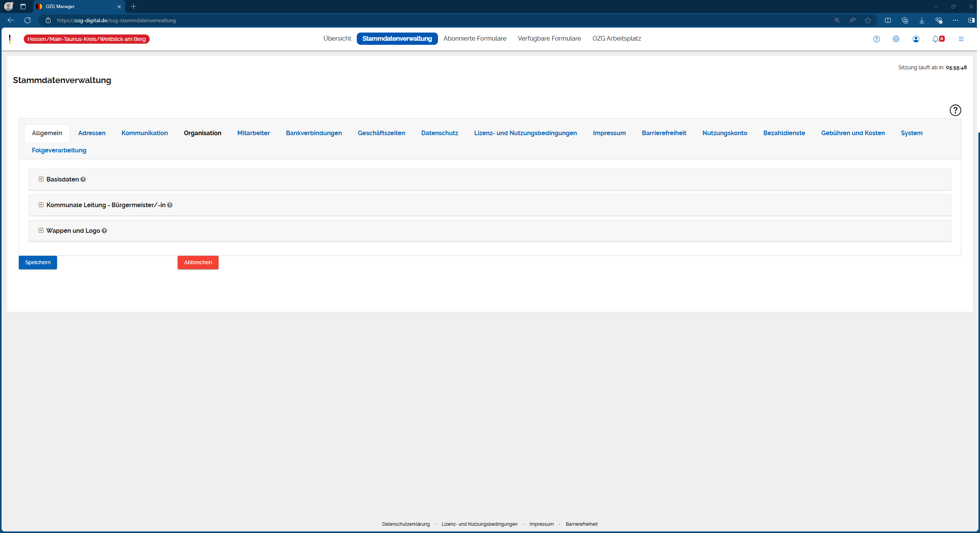Open the hamburger menu icon

click(961, 39)
